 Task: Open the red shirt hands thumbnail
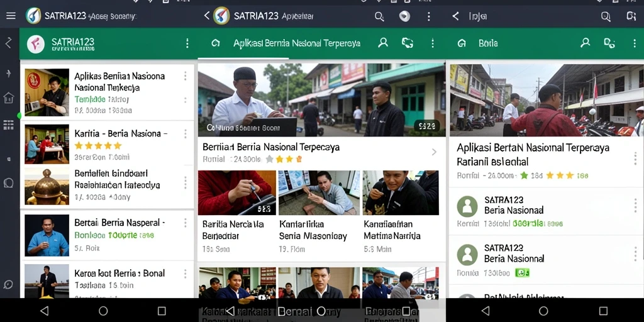click(237, 192)
